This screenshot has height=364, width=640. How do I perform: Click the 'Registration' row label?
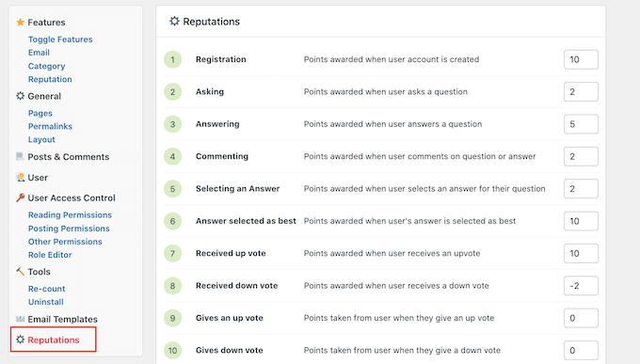pos(221,59)
